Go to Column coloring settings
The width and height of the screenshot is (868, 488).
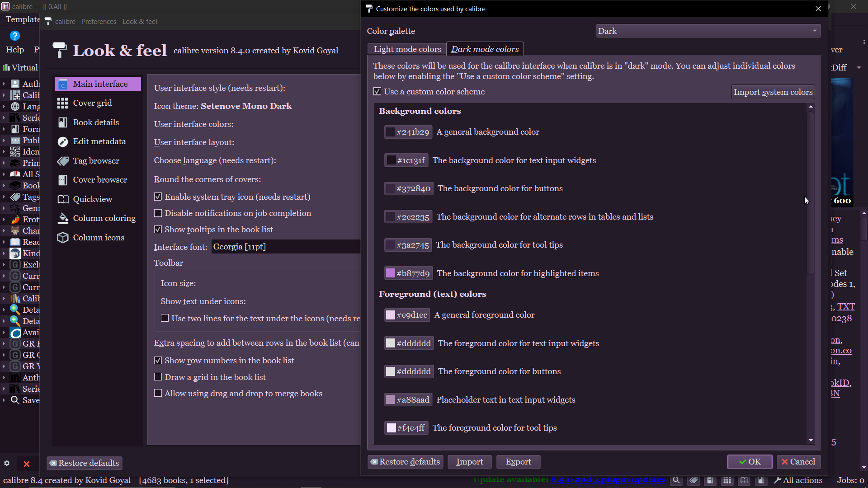(104, 218)
